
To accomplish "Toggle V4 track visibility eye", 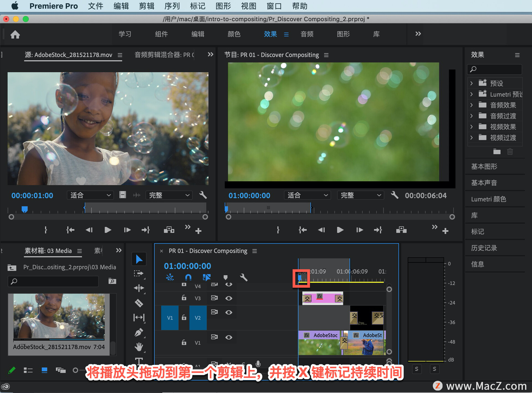I will [x=229, y=284].
